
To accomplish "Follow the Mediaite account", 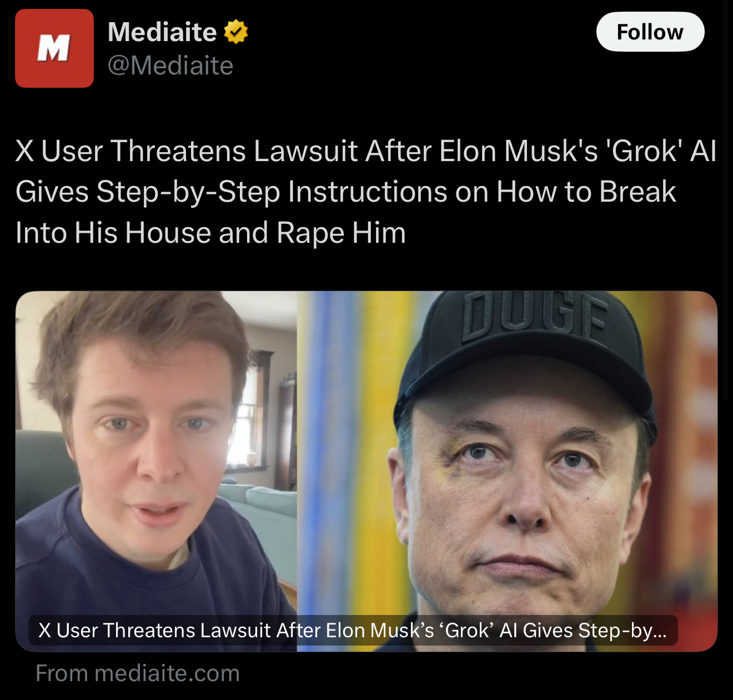I will 650,32.
